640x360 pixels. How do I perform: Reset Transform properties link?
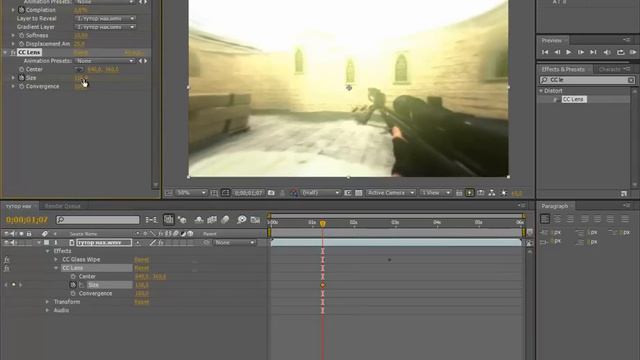coord(142,302)
